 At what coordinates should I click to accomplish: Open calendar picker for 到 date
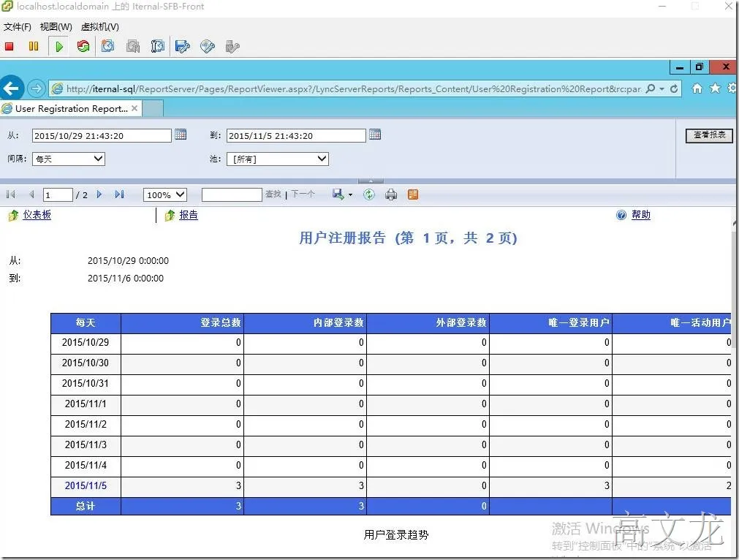375,135
